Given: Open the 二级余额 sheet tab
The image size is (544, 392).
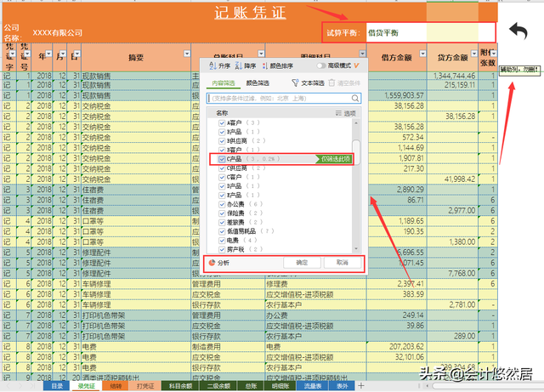Looking at the screenshot, I should tap(218, 386).
